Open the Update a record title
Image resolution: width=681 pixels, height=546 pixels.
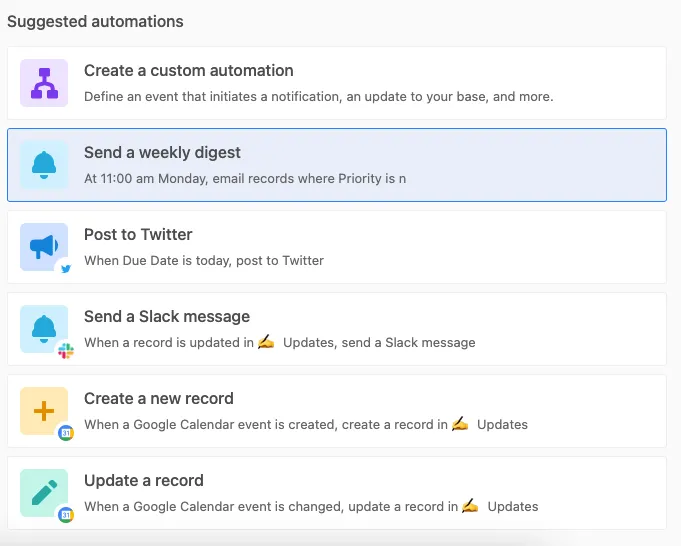144,480
